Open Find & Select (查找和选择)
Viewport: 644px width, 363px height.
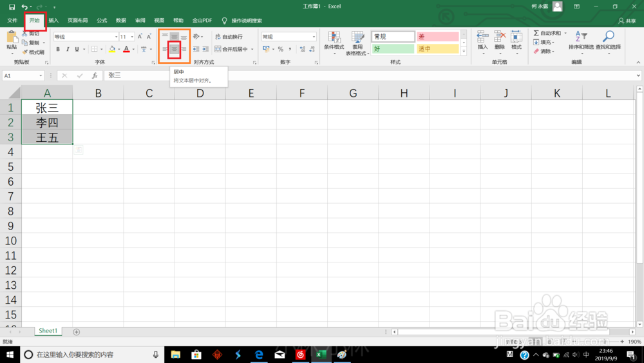(x=609, y=43)
